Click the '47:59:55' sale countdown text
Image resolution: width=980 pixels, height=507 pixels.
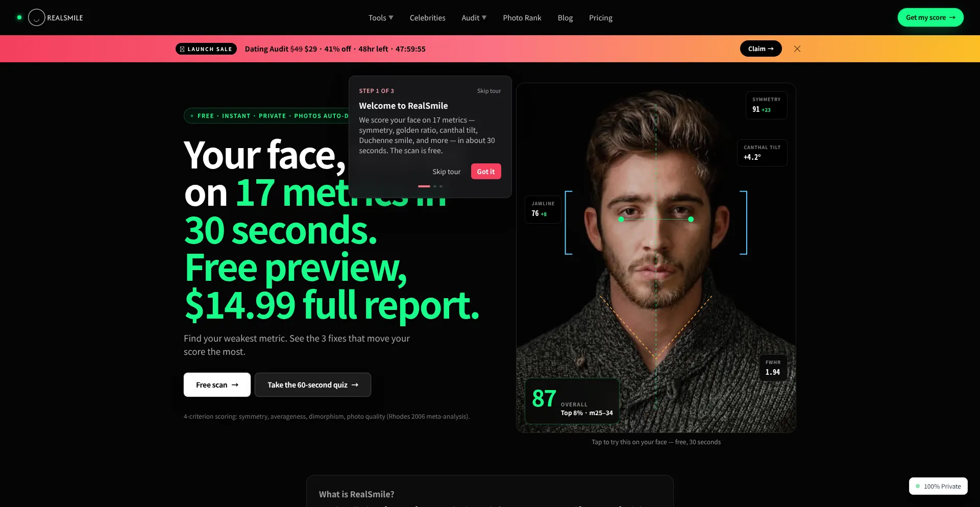pos(410,49)
